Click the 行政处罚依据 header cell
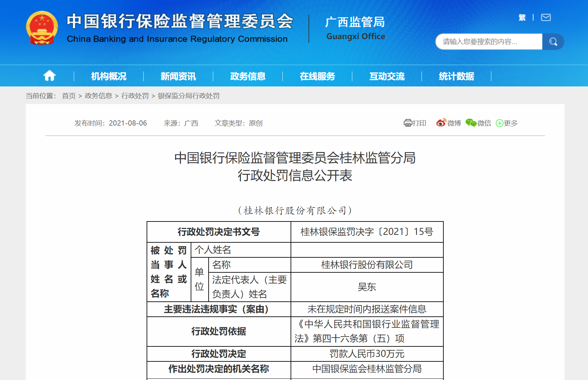588x380 pixels. click(219, 331)
